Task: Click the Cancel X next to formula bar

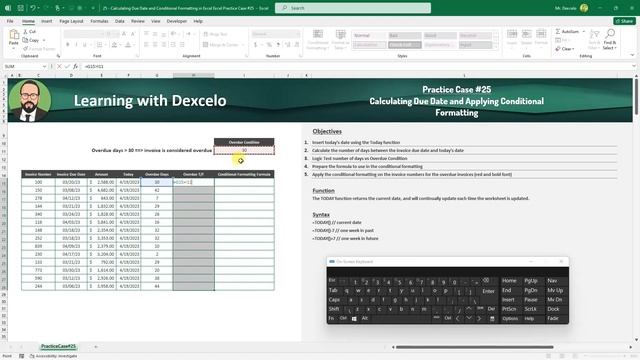Action: point(59,66)
